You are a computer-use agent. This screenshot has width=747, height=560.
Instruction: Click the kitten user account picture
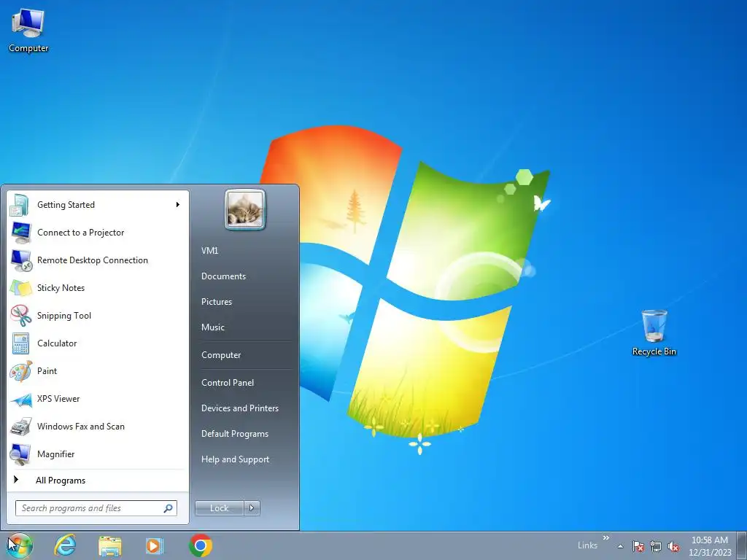[245, 209]
